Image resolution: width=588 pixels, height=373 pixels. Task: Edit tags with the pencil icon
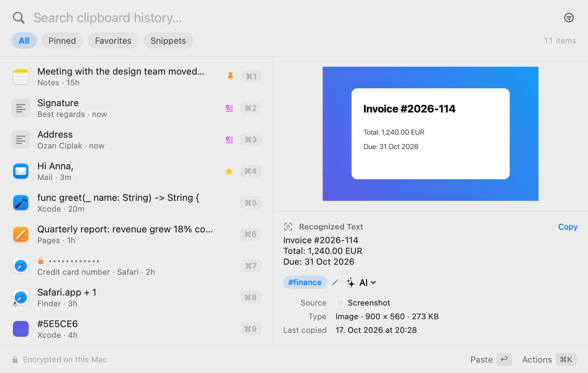335,283
